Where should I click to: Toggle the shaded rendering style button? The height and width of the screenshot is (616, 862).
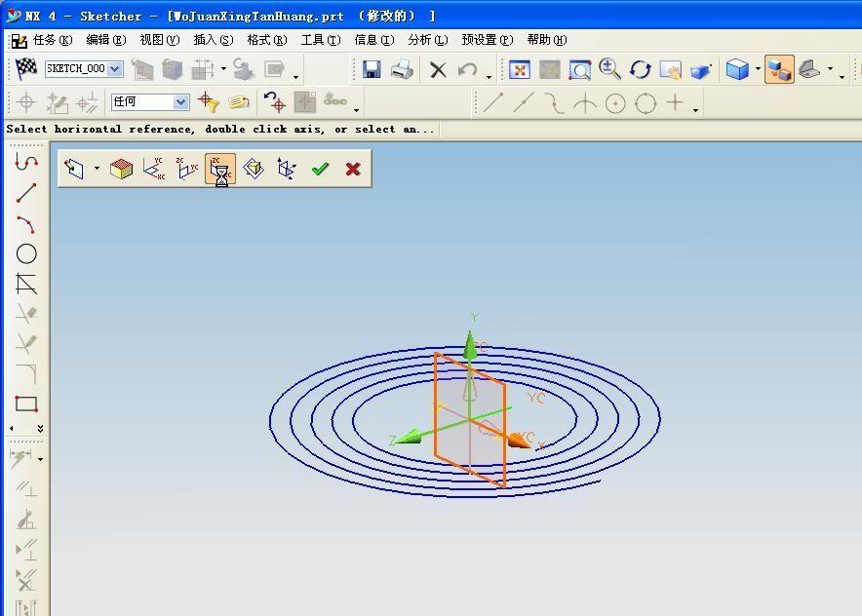(737, 69)
